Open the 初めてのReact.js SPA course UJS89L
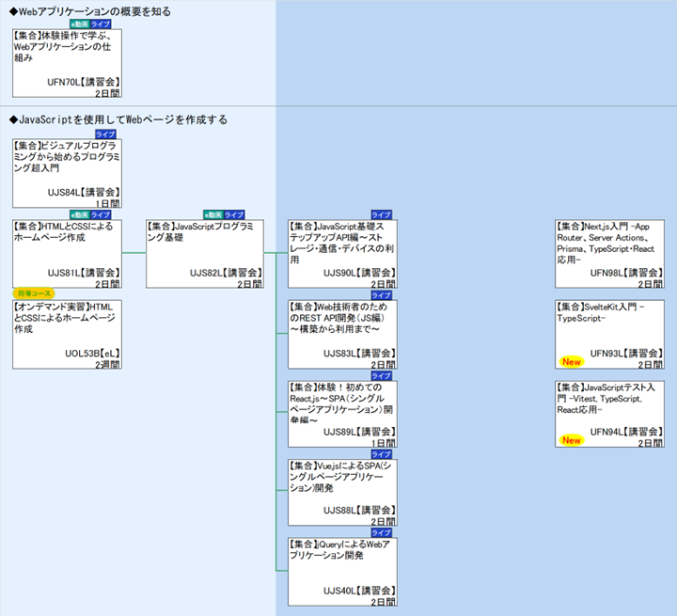 point(342,414)
